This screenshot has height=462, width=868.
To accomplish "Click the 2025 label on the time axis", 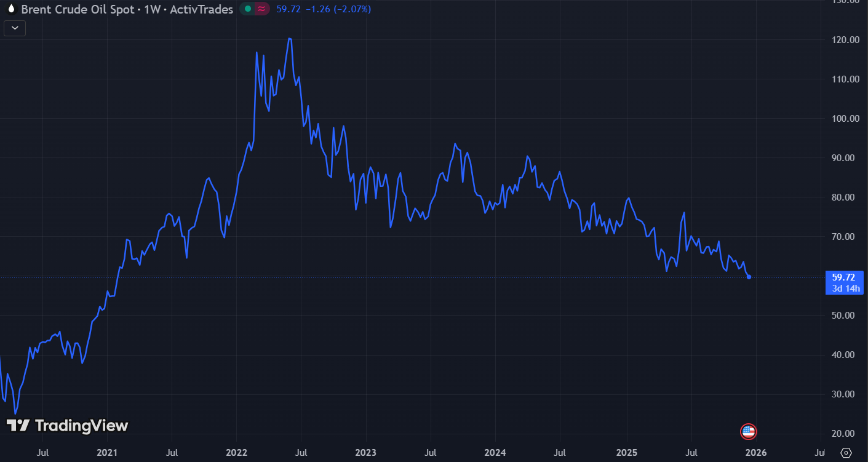I will [x=627, y=453].
